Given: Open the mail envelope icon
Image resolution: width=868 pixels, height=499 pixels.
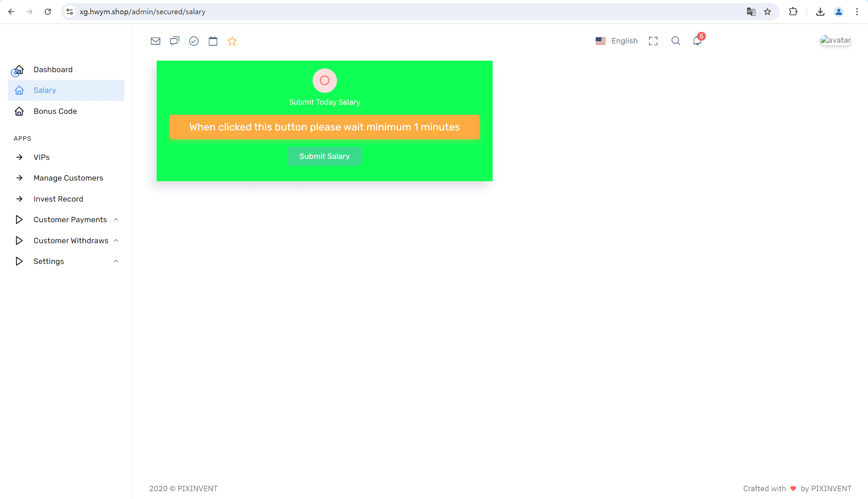Looking at the screenshot, I should click(x=155, y=41).
